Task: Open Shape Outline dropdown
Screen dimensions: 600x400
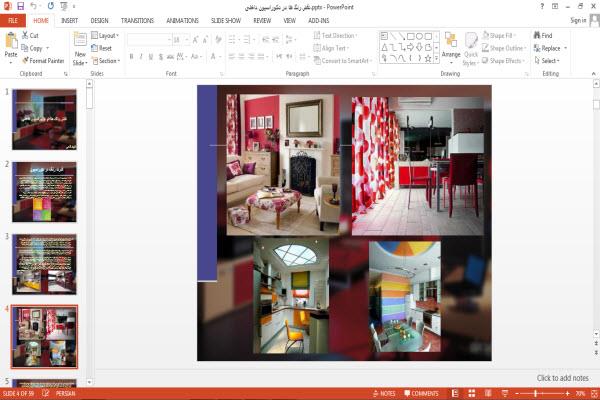Action: click(504, 48)
